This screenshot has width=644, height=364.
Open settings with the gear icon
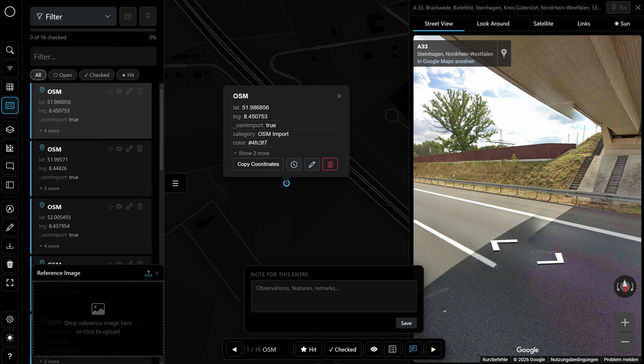click(x=10, y=320)
